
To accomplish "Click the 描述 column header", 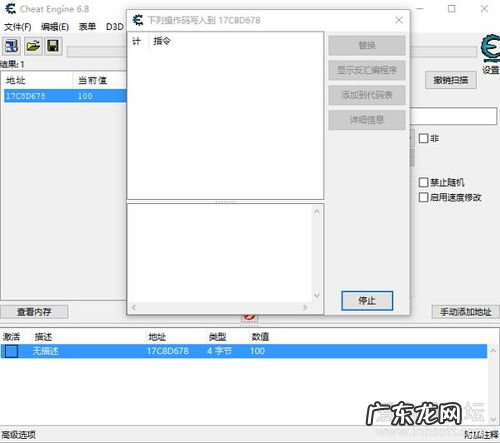I will point(43,337).
